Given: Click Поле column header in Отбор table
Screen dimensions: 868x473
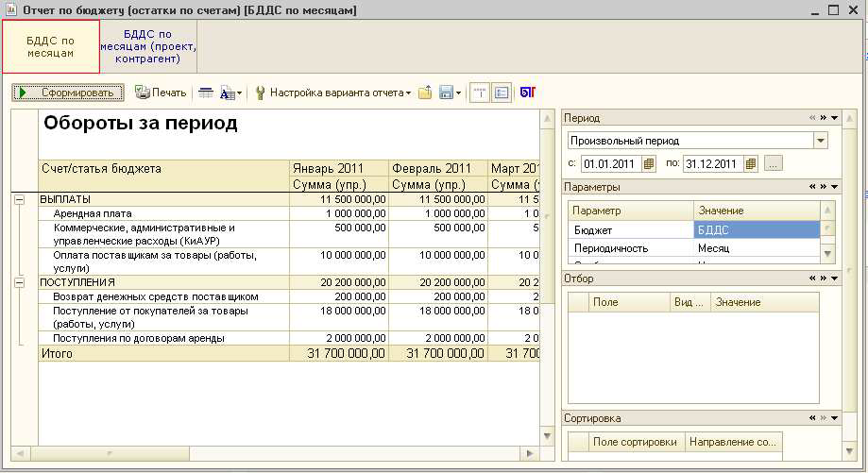Looking at the screenshot, I should 629,302.
